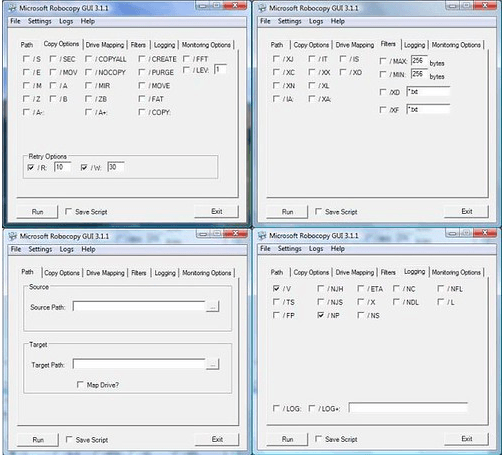Tick the /PURGE checkbox

coord(142,72)
